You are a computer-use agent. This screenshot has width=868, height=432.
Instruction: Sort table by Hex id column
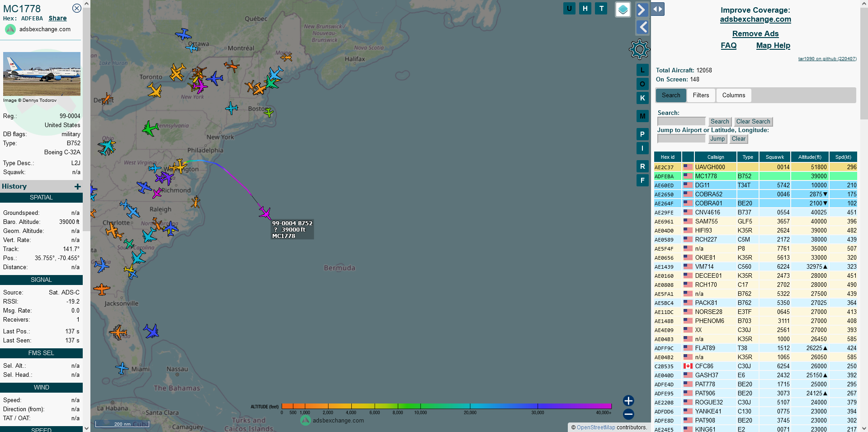(667, 157)
